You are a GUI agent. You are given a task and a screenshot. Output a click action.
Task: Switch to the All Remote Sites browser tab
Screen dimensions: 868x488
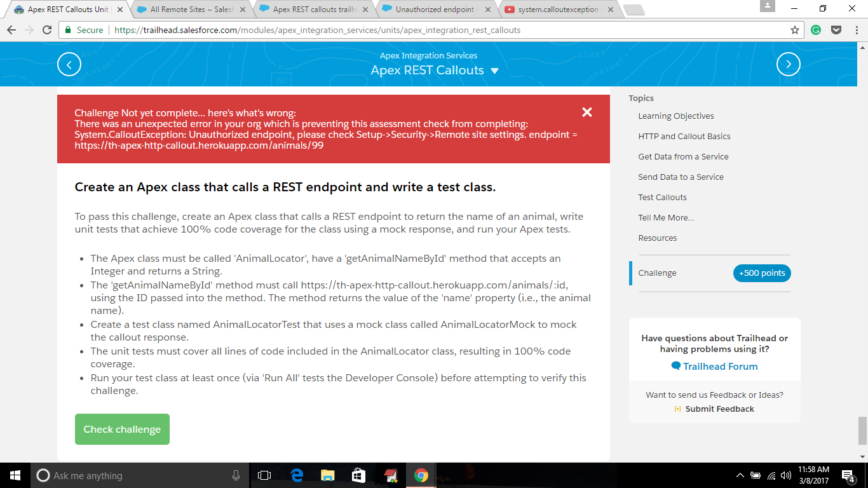(192, 10)
